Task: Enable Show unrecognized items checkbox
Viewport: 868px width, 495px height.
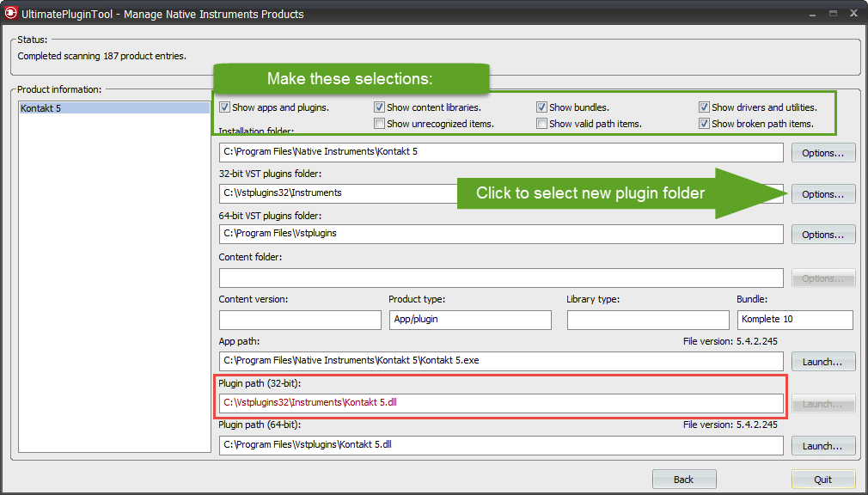Action: 379,124
